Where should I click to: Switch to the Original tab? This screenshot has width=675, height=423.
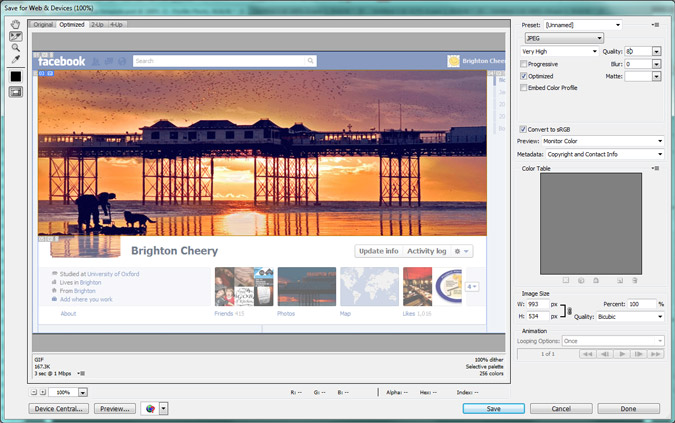43,24
